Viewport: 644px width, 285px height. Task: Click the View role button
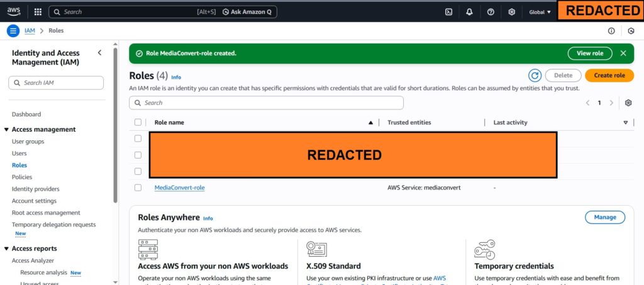pos(589,53)
